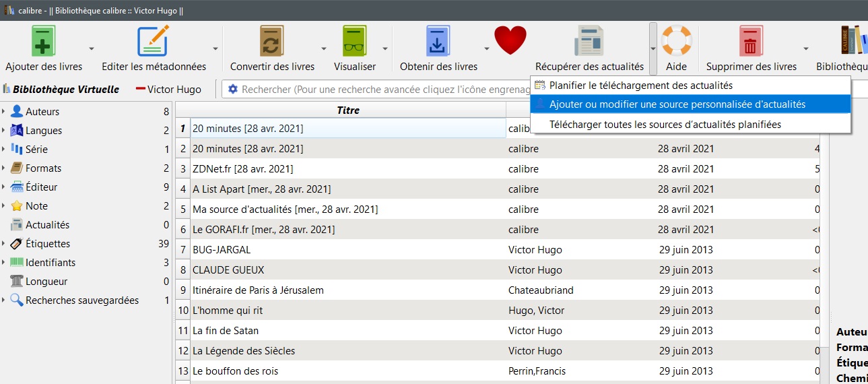Select the Éditeur category icon
Image resolution: width=868 pixels, height=384 pixels.
tap(16, 187)
